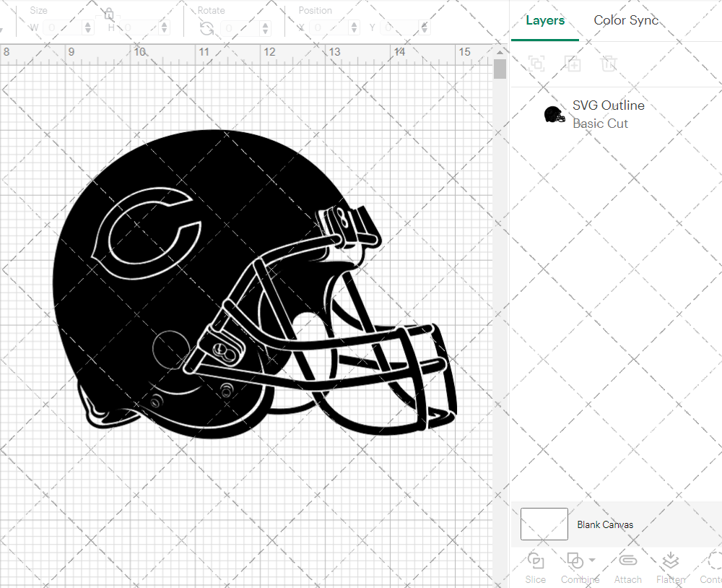Switch to the Layers tab
The width and height of the screenshot is (722, 588).
pyautogui.click(x=545, y=20)
